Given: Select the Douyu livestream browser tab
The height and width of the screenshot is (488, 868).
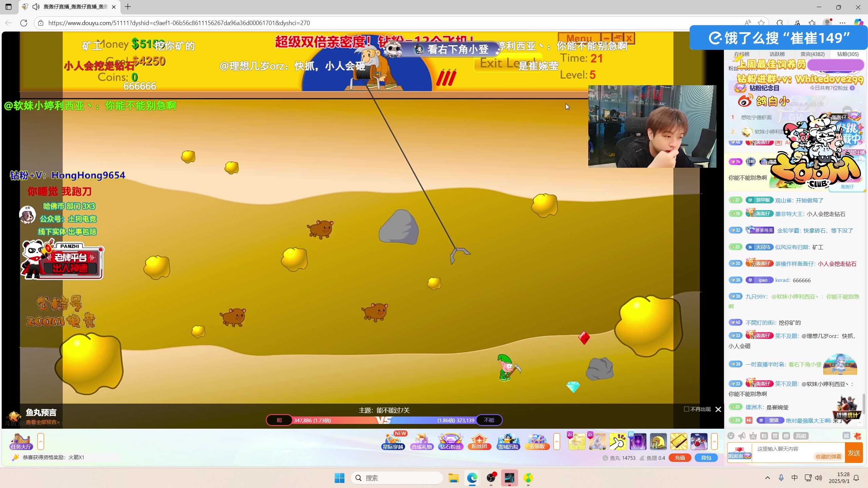Looking at the screenshot, I should (69, 7).
